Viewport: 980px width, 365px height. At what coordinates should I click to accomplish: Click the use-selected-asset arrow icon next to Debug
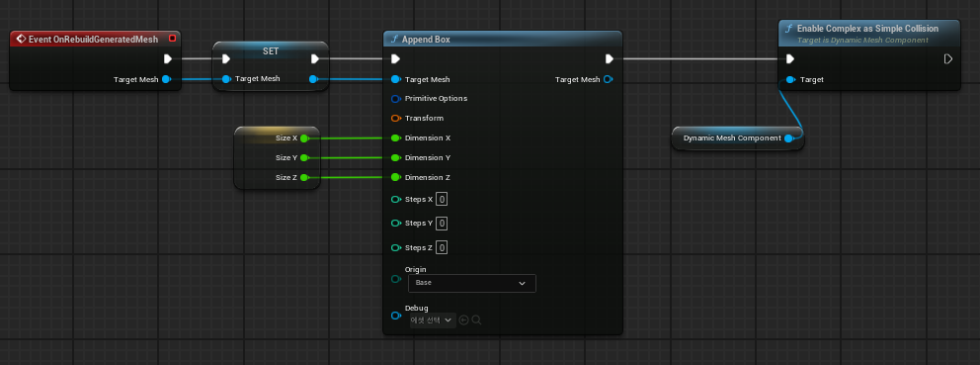pyautogui.click(x=463, y=319)
